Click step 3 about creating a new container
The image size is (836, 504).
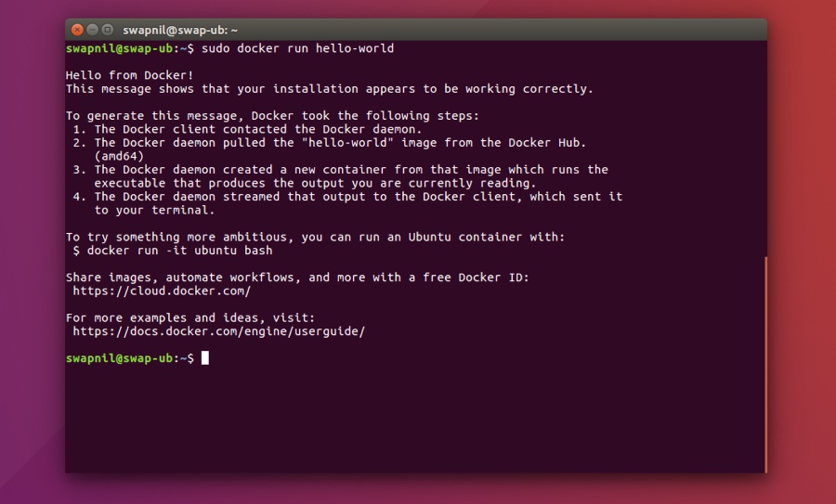click(x=340, y=170)
